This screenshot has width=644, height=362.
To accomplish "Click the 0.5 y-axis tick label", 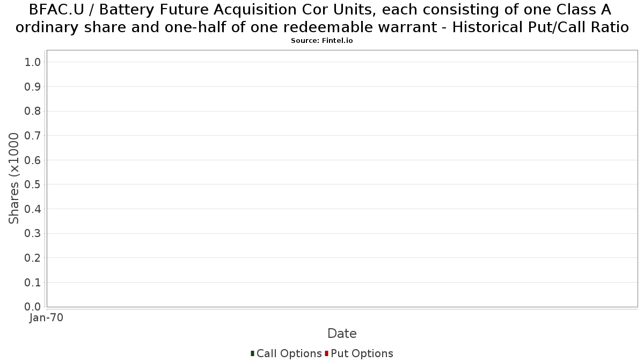I will point(33,184).
